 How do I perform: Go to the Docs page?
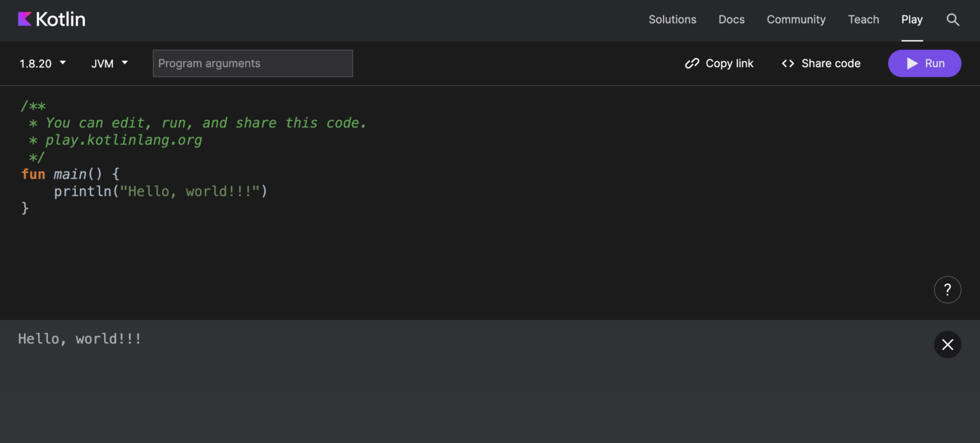tap(731, 20)
